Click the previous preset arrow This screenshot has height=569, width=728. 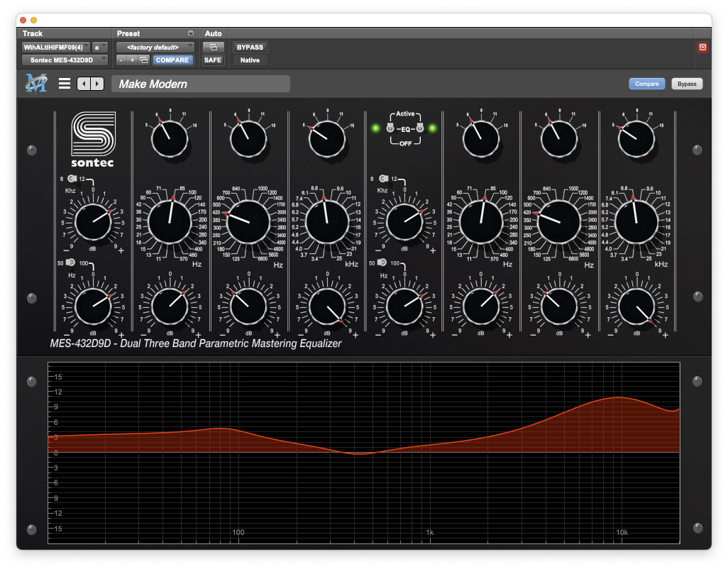coord(84,84)
